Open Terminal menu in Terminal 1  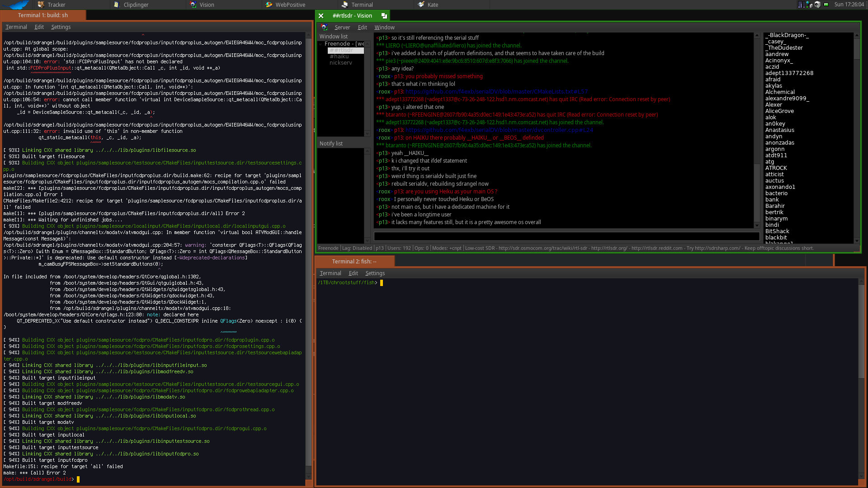click(16, 27)
